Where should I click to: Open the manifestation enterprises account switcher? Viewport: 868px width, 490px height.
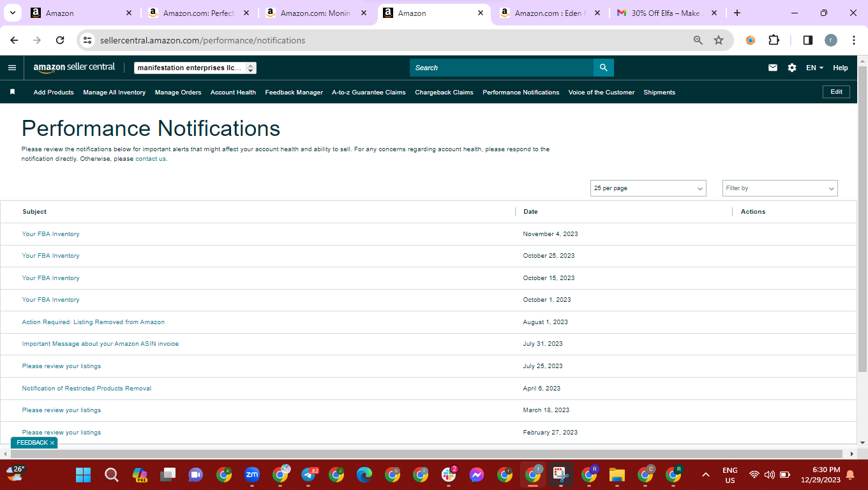tap(195, 68)
